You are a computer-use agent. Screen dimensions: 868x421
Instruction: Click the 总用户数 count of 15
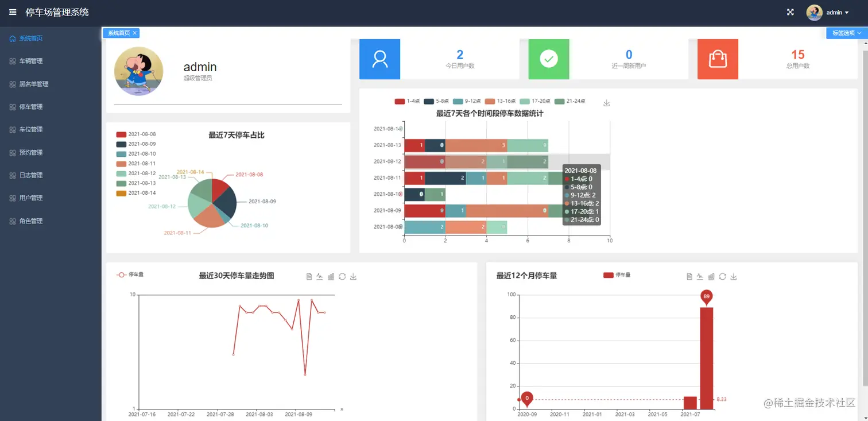click(x=798, y=55)
